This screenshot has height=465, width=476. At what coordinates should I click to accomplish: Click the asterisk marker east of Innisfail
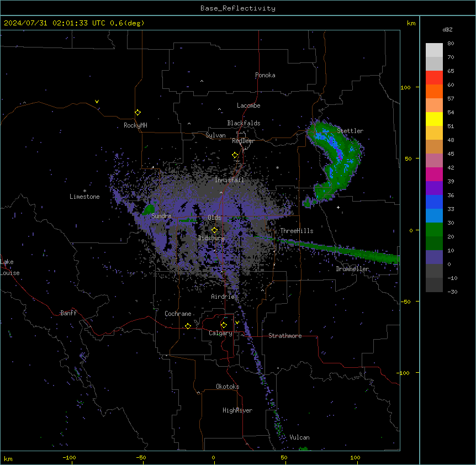tap(277, 167)
